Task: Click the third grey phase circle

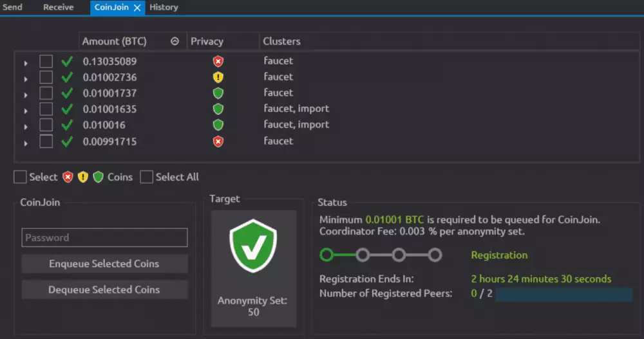Action: 399,255
